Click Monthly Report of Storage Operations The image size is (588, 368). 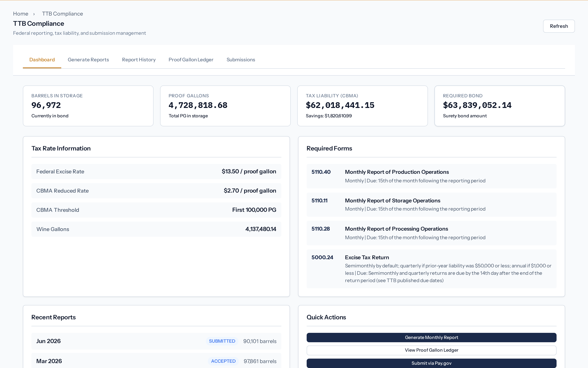[x=393, y=201]
